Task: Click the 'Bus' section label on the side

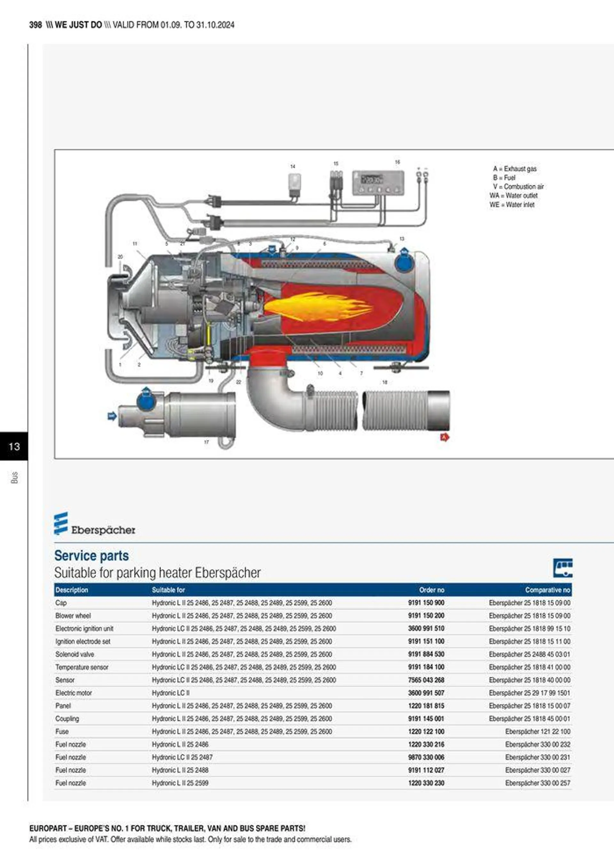Action: click(15, 477)
